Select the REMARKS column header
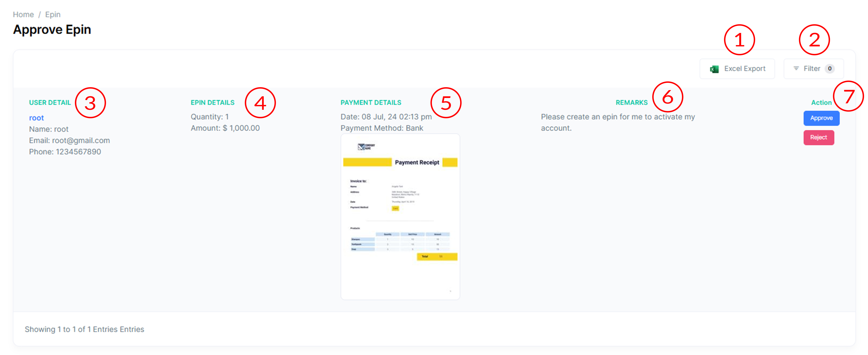The width and height of the screenshot is (868, 355). point(632,102)
